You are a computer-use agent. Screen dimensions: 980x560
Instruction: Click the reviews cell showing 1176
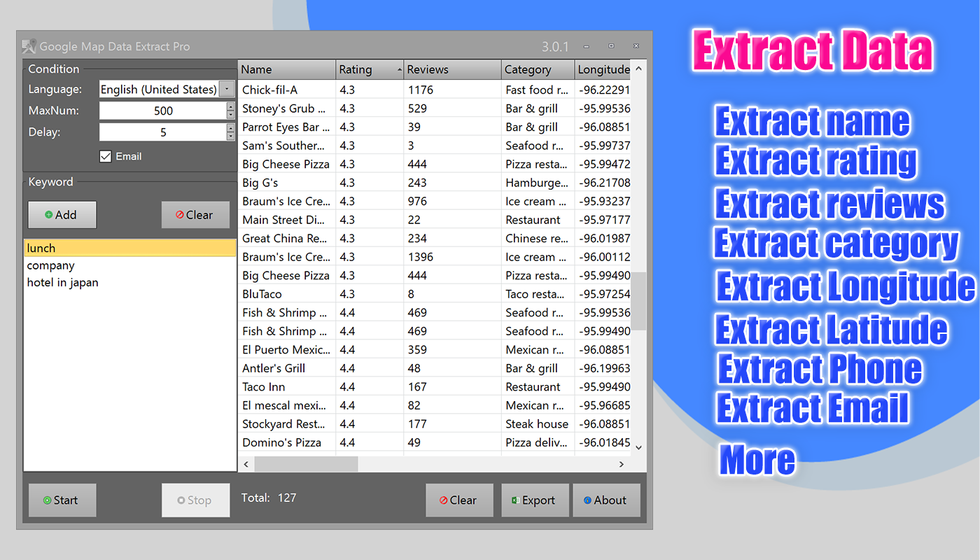(453, 90)
